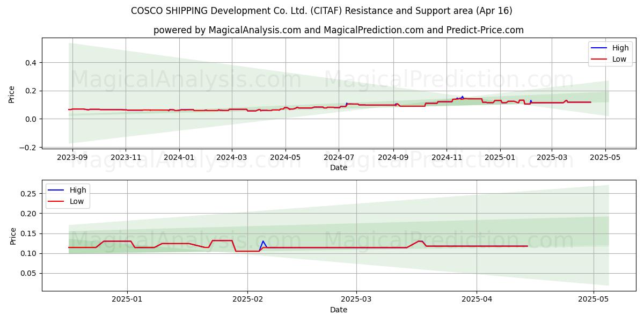Click the 2025-03 tick label on top chart
Viewport: 644px width, 322px height.
coord(552,157)
